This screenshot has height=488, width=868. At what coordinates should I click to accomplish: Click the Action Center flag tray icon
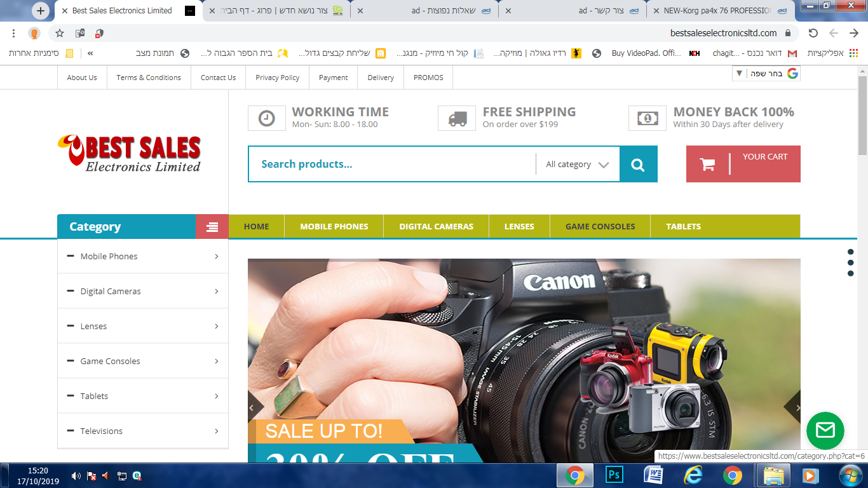pos(92,475)
